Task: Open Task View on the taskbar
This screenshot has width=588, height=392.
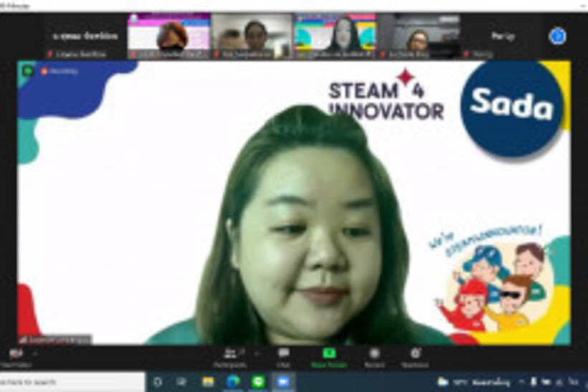Action: [x=181, y=382]
